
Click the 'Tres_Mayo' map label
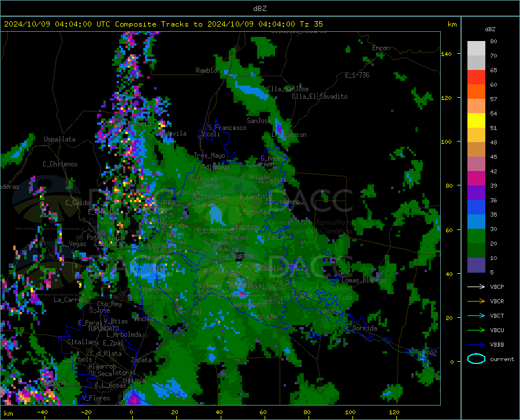(209, 155)
